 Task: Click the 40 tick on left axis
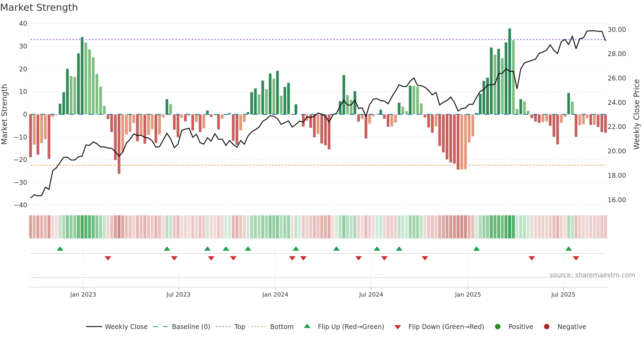point(23,24)
